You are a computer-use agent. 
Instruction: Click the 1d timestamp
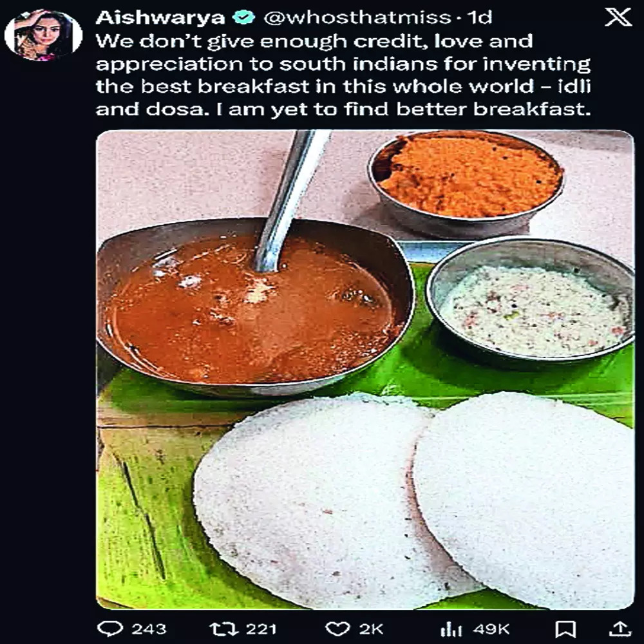477,18
